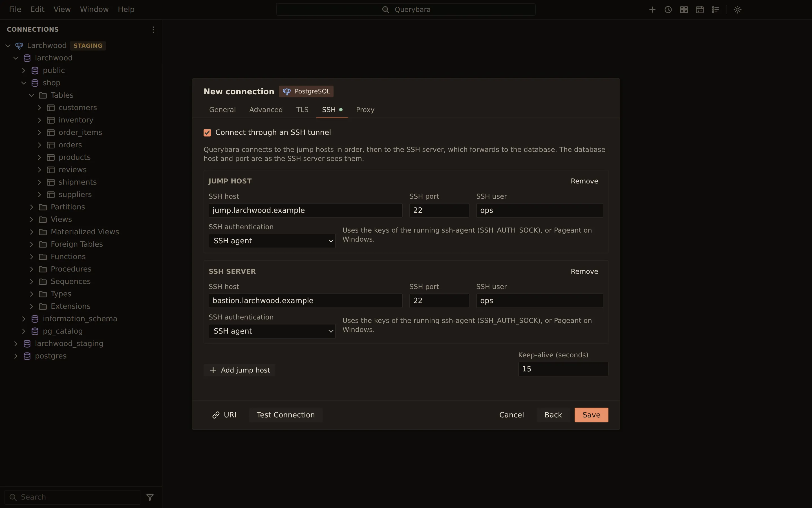Save the new connection
The height and width of the screenshot is (508, 812).
[x=591, y=415]
